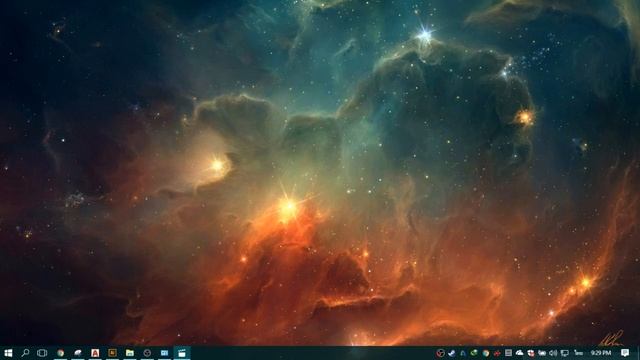
Task: Click the red and white box tray icon
Action: pos(531,353)
